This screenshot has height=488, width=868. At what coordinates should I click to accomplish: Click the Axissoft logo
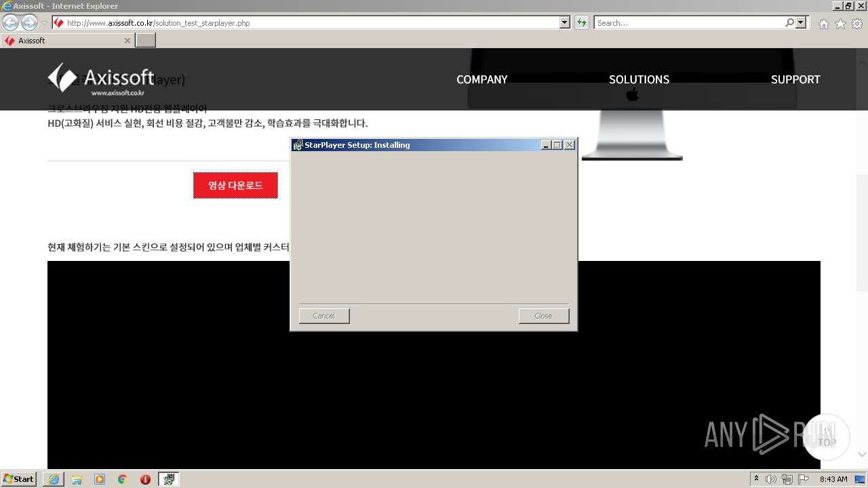(100, 79)
